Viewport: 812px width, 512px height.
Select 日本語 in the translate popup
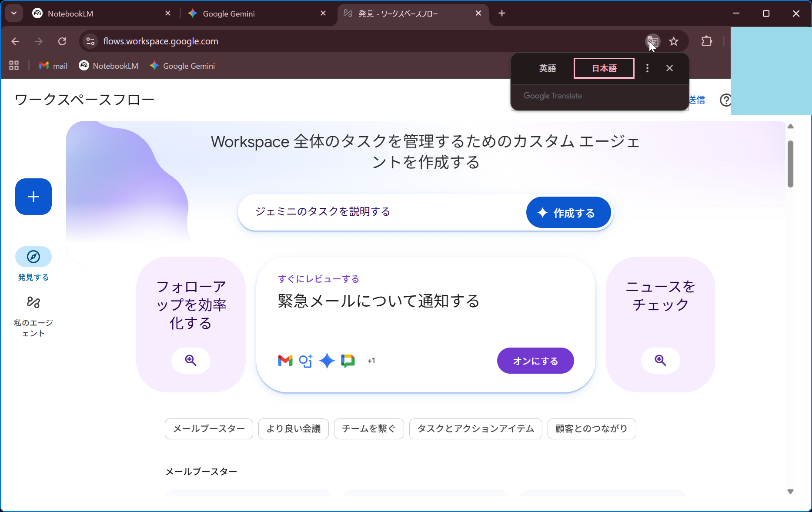point(604,68)
